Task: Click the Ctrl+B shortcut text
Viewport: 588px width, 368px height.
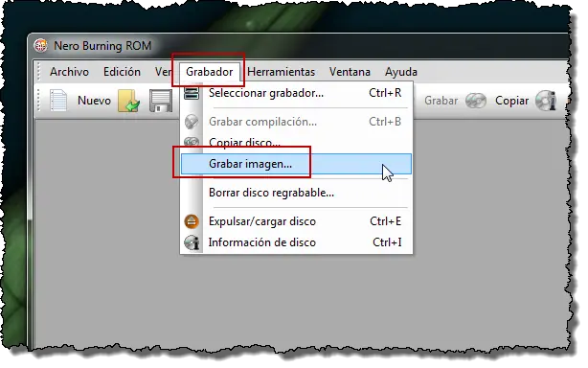Action: coord(385,122)
